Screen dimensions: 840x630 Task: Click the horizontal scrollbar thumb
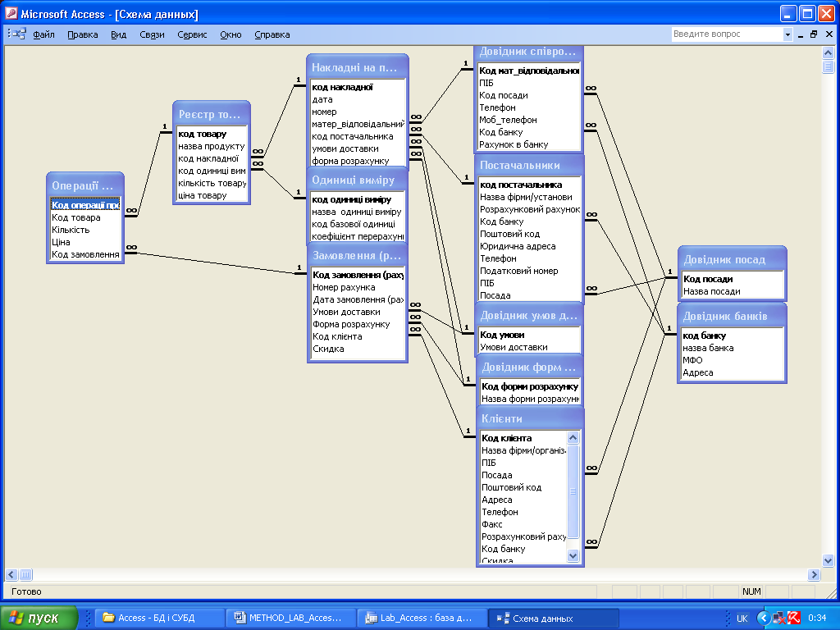point(25,574)
